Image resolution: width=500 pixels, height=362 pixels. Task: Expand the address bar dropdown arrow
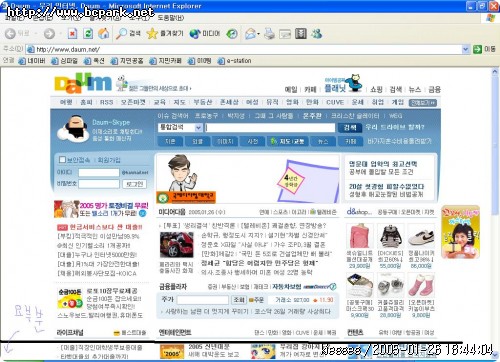[466, 49]
